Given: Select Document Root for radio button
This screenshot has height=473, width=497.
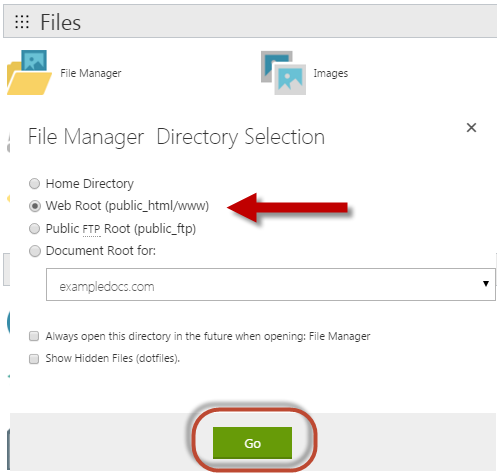Looking at the screenshot, I should (x=34, y=251).
